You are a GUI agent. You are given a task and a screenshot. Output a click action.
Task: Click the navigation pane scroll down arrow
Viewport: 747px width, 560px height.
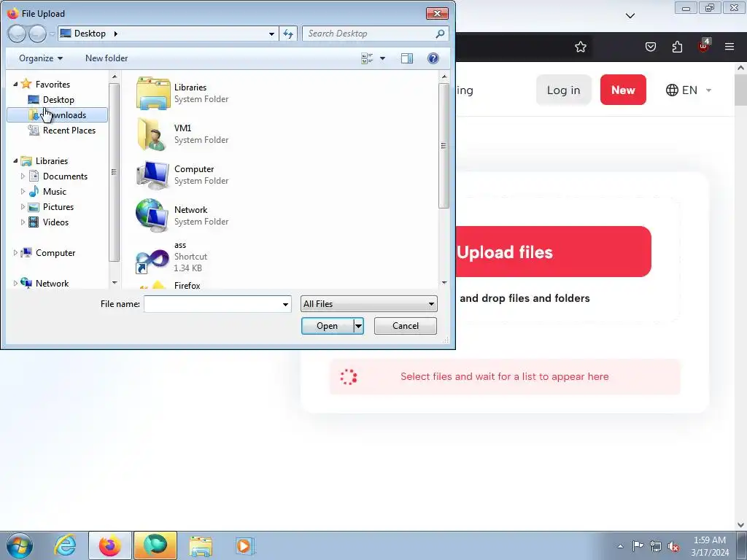click(115, 283)
